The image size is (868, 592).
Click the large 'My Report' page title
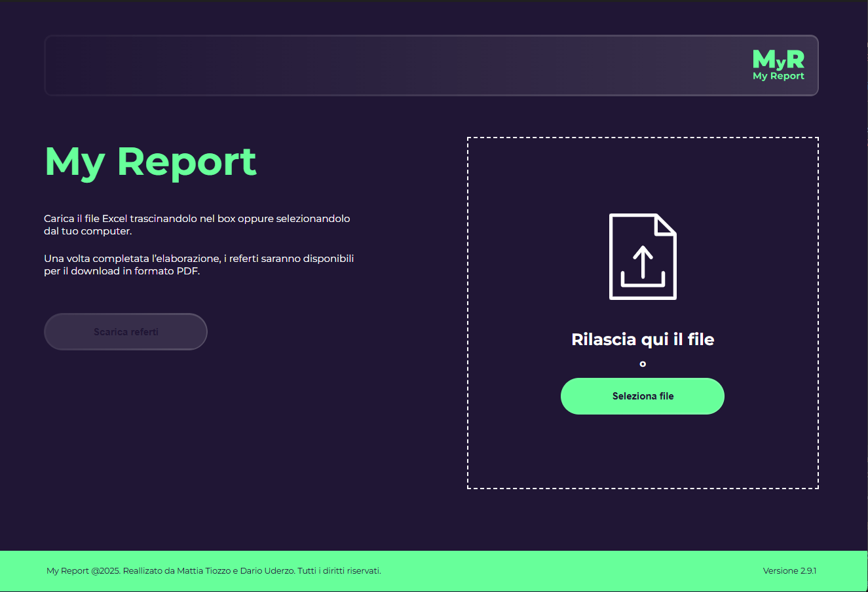(x=151, y=162)
